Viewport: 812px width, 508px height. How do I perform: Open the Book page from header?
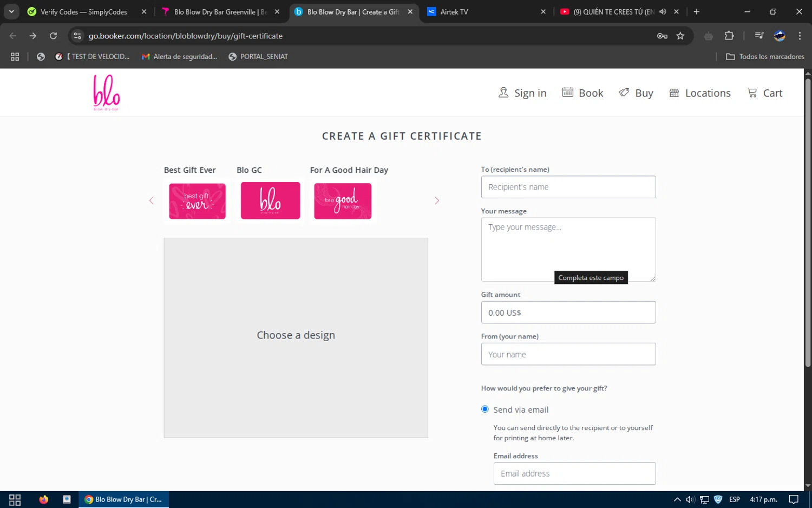(x=582, y=93)
